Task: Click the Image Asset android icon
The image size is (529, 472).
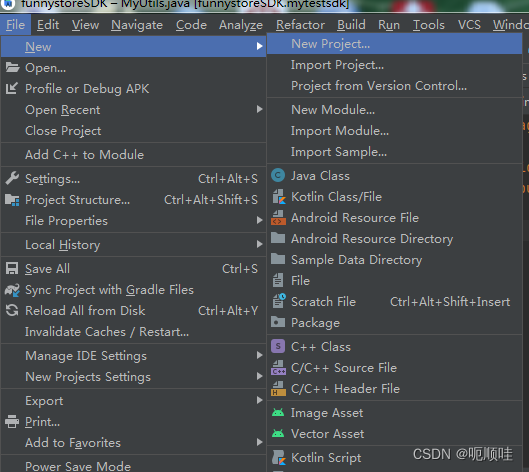Action: (278, 412)
